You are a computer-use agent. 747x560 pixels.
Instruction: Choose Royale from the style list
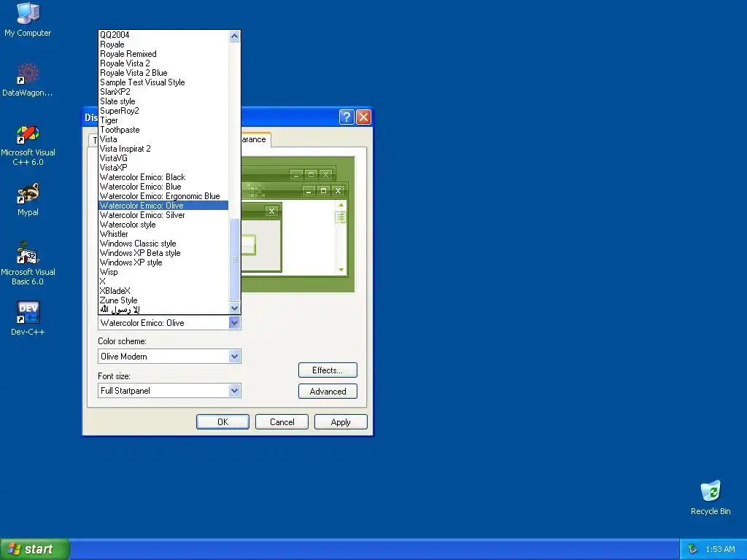click(x=163, y=44)
